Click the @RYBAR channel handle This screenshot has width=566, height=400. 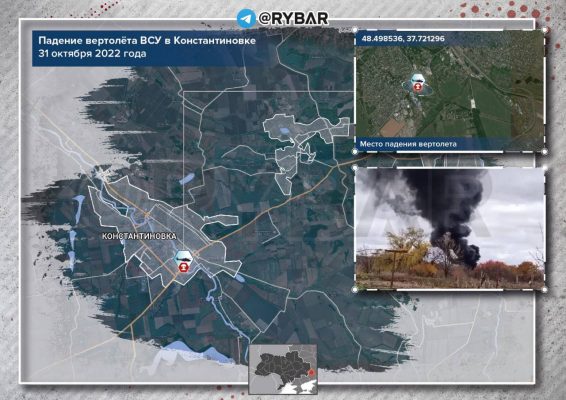pyautogui.click(x=293, y=18)
